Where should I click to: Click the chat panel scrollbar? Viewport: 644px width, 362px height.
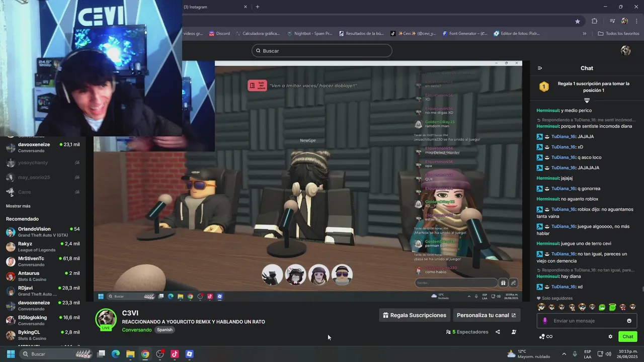tap(642, 290)
